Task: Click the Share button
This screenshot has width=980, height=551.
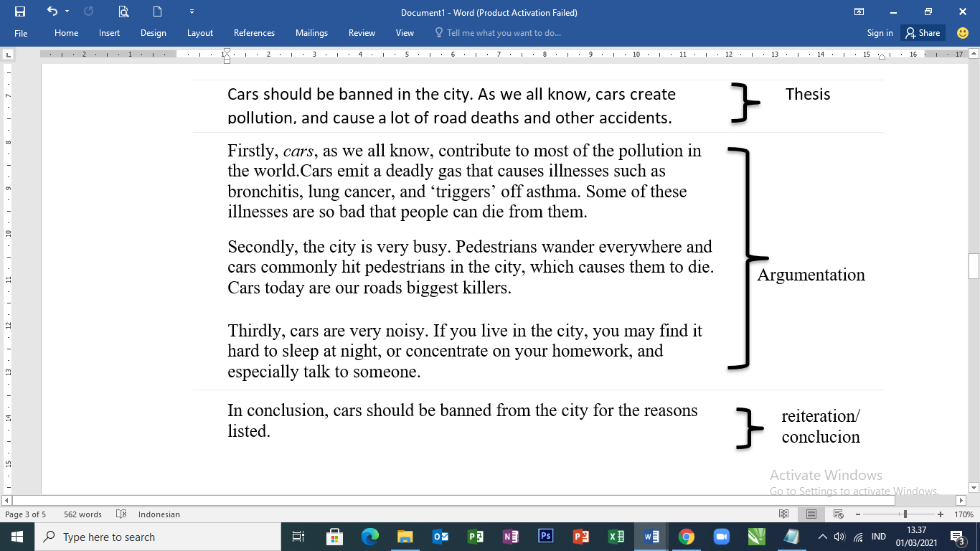Action: 923,33
